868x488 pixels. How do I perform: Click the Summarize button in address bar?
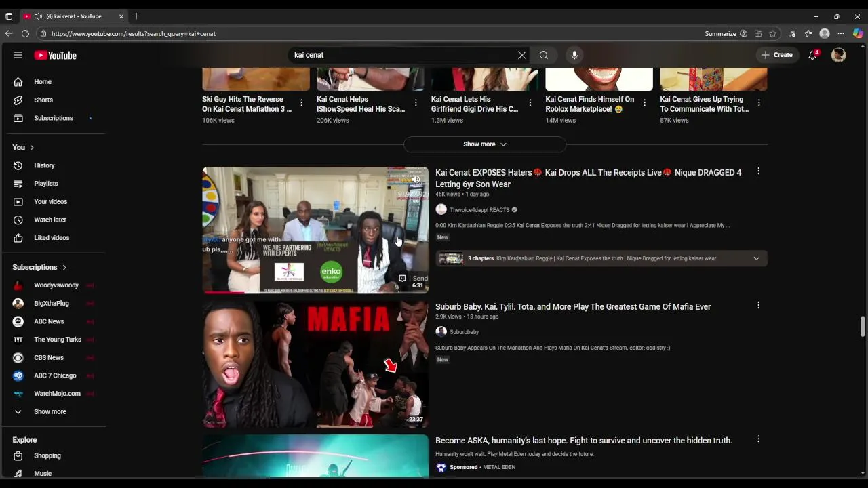pos(726,33)
